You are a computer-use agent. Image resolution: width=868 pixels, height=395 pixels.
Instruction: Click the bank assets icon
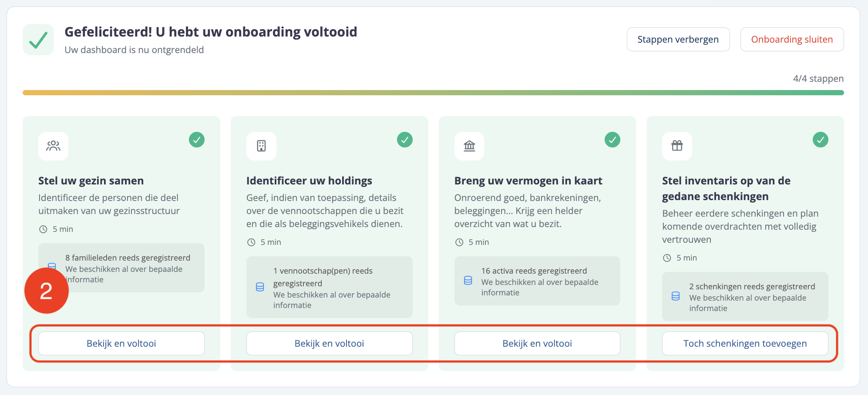[x=469, y=146]
